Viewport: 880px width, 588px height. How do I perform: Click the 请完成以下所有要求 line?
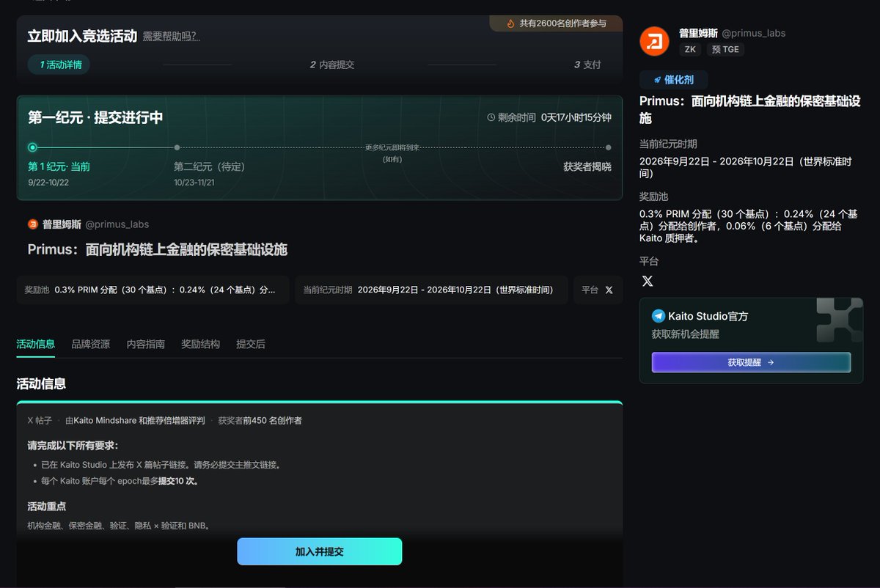click(73, 445)
